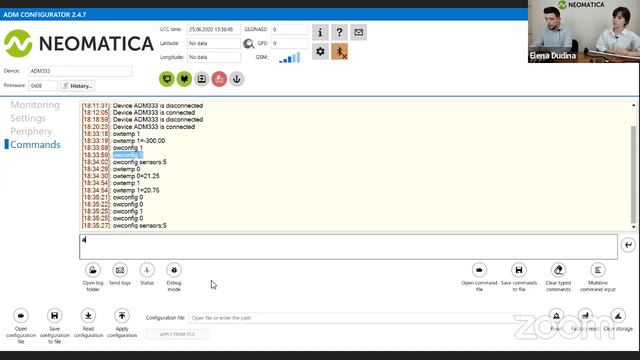
Task: Click the log scrollbar down arrow
Action: [633, 227]
